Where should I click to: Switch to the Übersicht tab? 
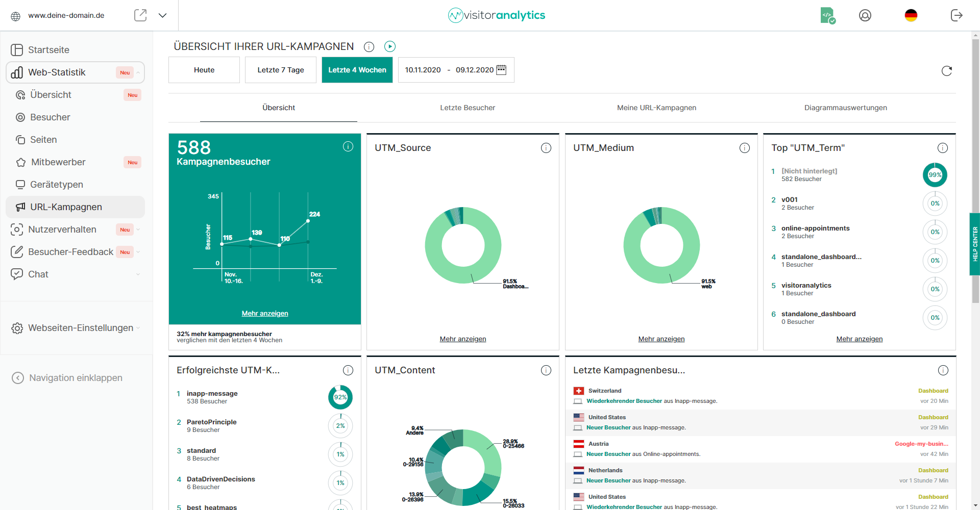pos(279,108)
